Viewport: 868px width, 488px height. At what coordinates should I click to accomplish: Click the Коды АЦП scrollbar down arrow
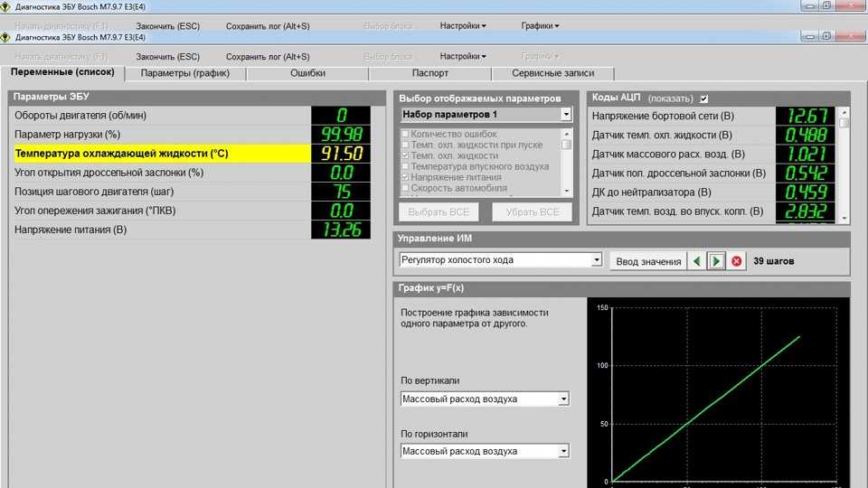pos(844,218)
